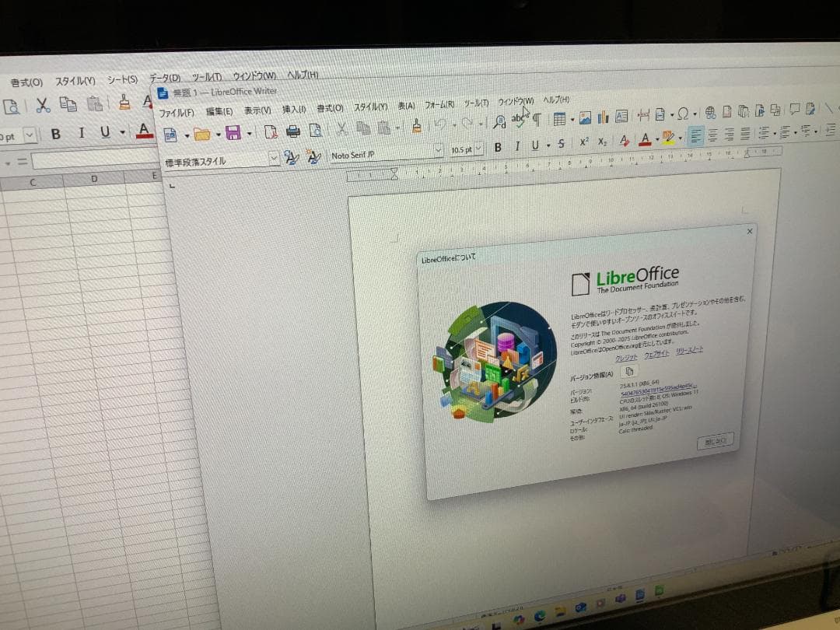Click the Save icon in Writer toolbar
This screenshot has width=840, height=630.
[233, 133]
